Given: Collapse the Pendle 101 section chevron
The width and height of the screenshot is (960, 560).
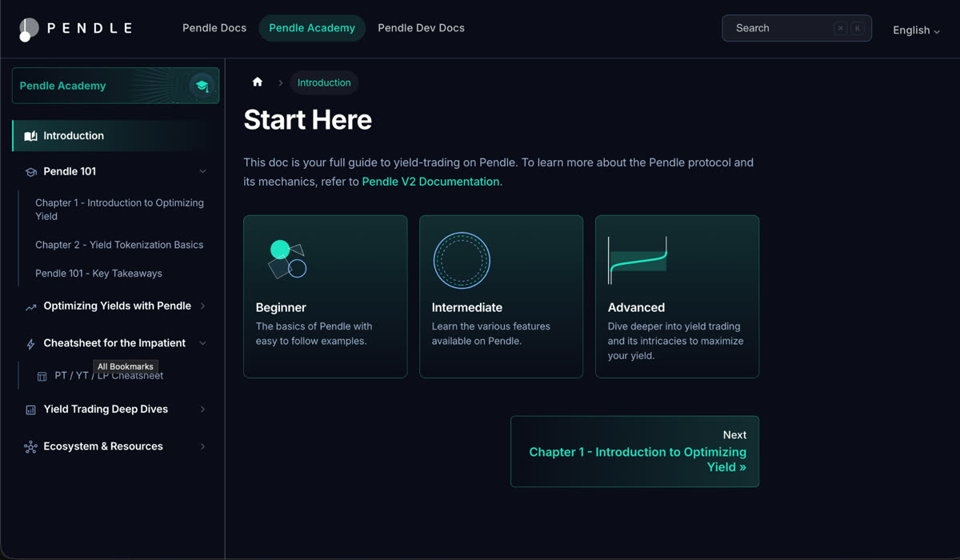Looking at the screenshot, I should click(202, 171).
